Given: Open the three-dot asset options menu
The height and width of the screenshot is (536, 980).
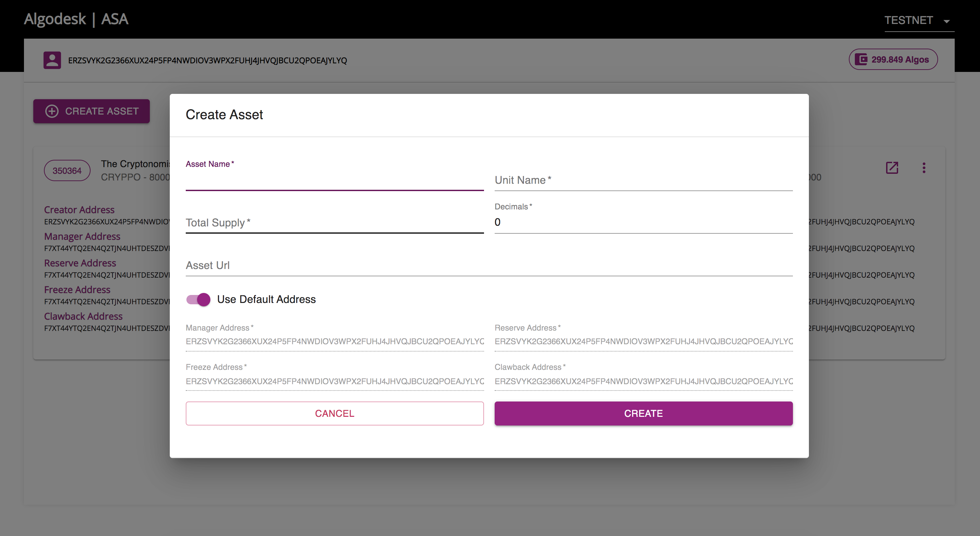Looking at the screenshot, I should (924, 168).
